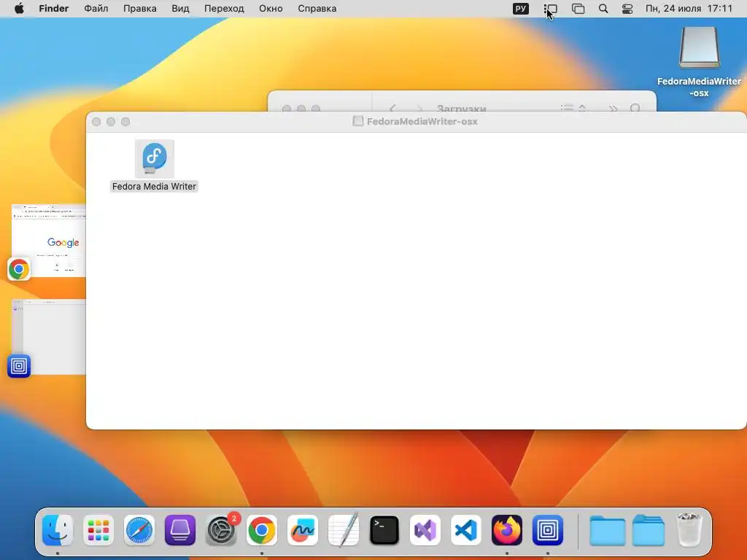
Task: Click the Загрузки window title
Action: click(x=461, y=108)
